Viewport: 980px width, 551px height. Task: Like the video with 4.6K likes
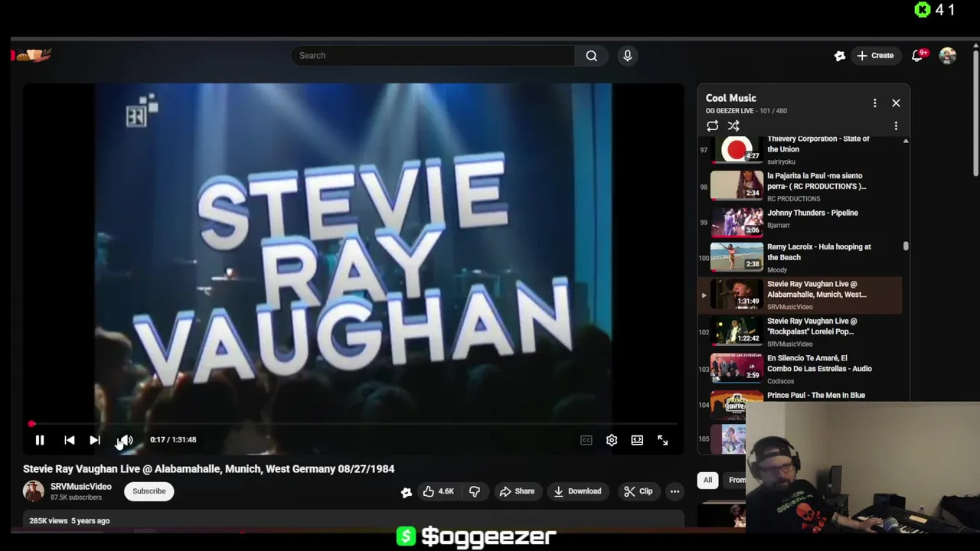tap(439, 491)
